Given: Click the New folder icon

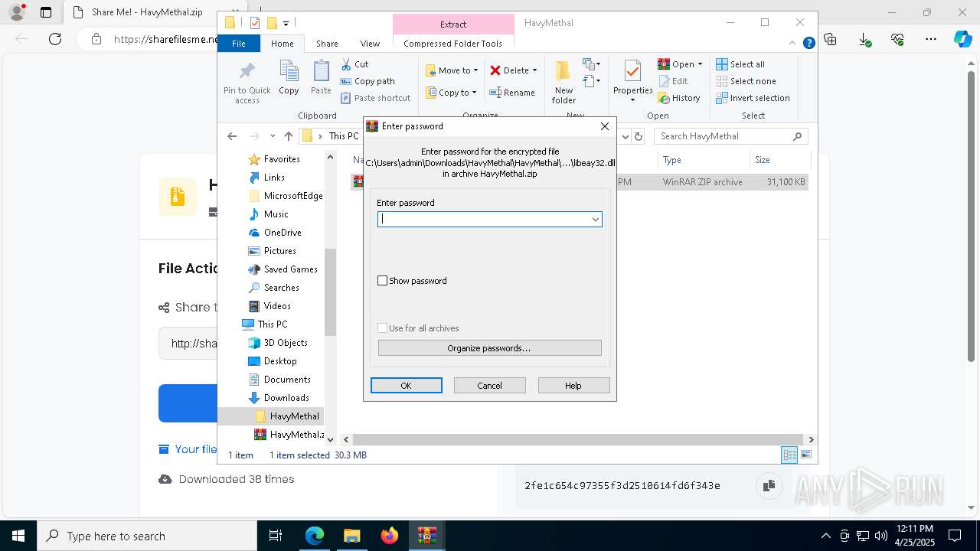Looking at the screenshot, I should (563, 71).
